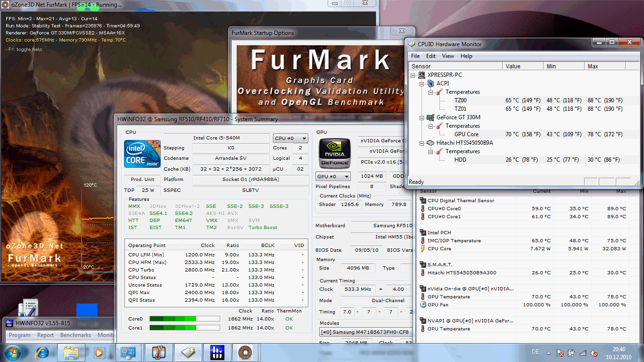The image size is (644, 362).
Task: Switch to thermometer sensor app in taskbar
Action: [159, 352]
